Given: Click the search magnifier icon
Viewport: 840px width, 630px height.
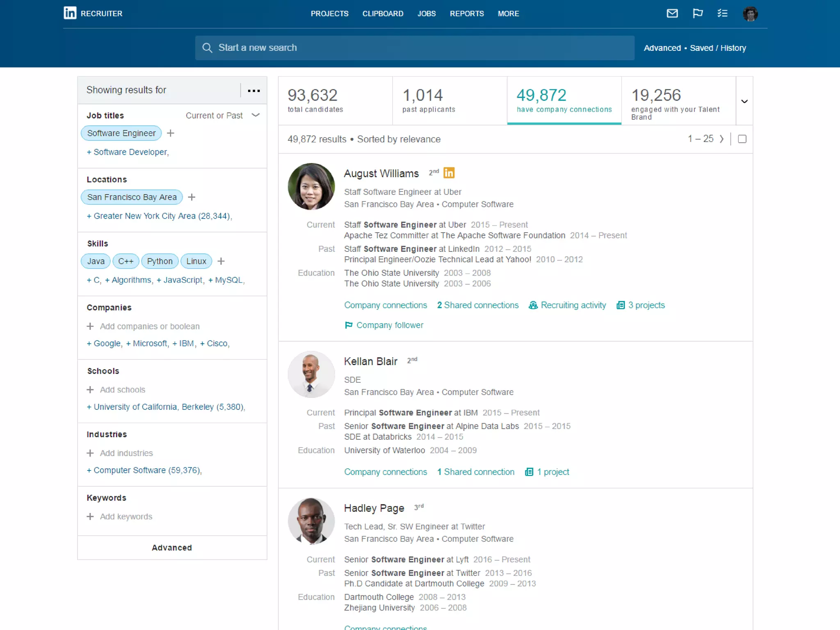Looking at the screenshot, I should point(207,48).
